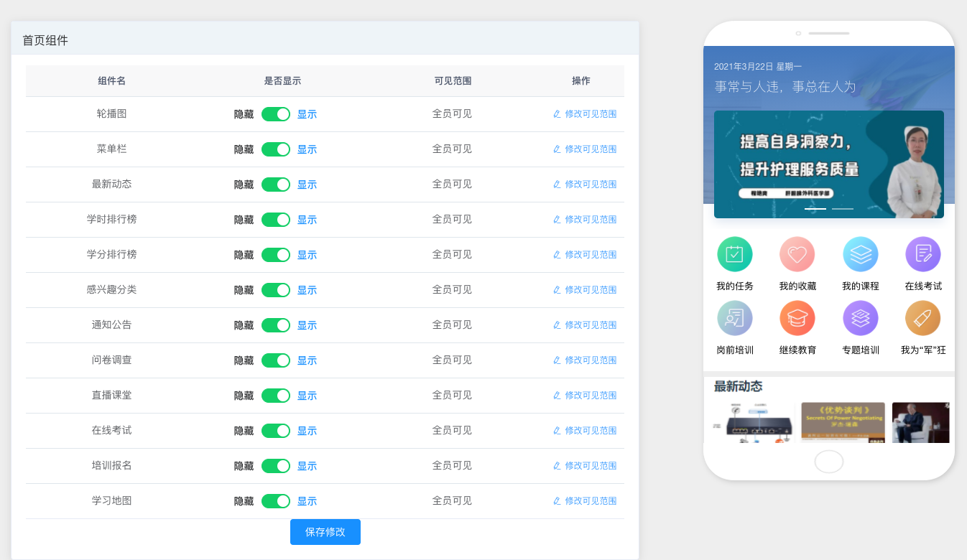Select the second carousel indicator dash
The image size is (967, 560).
(x=842, y=209)
